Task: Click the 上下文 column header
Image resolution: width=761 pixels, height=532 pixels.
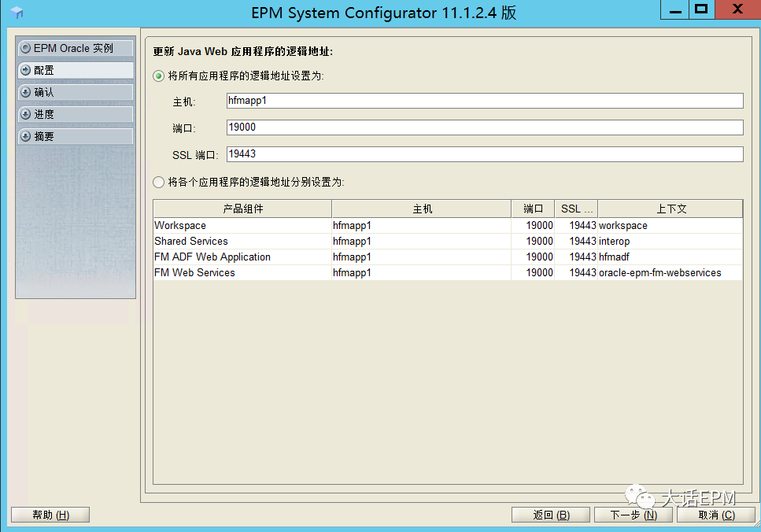Action: pos(670,209)
